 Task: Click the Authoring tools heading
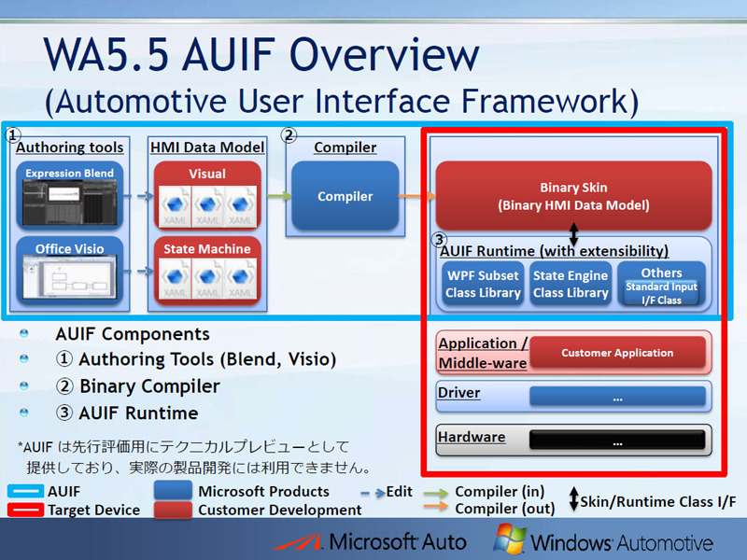(x=69, y=147)
